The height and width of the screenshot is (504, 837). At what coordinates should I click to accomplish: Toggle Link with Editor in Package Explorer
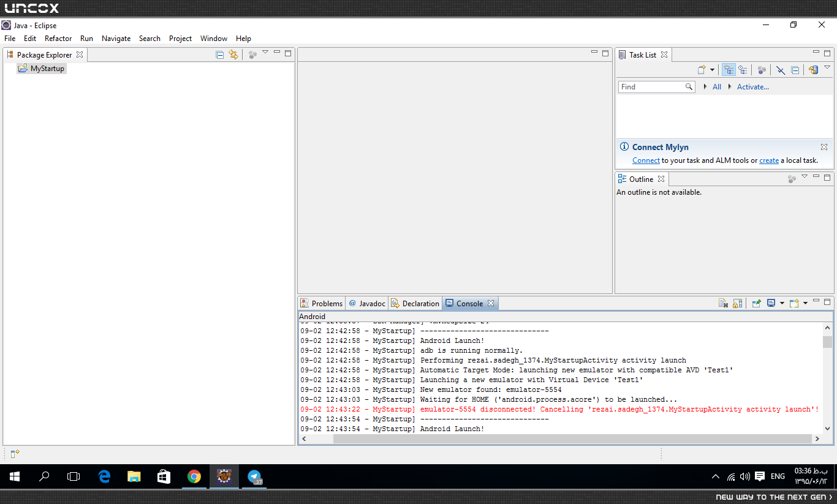pos(233,55)
